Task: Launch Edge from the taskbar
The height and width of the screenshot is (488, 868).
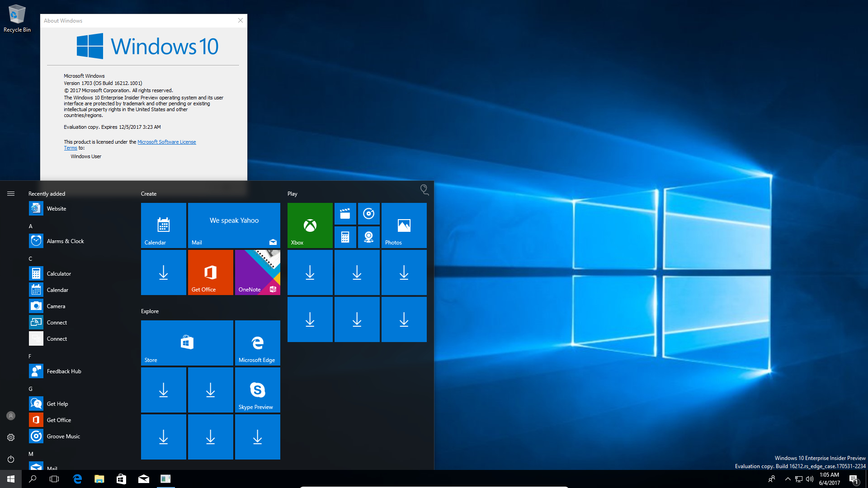Action: [77, 479]
